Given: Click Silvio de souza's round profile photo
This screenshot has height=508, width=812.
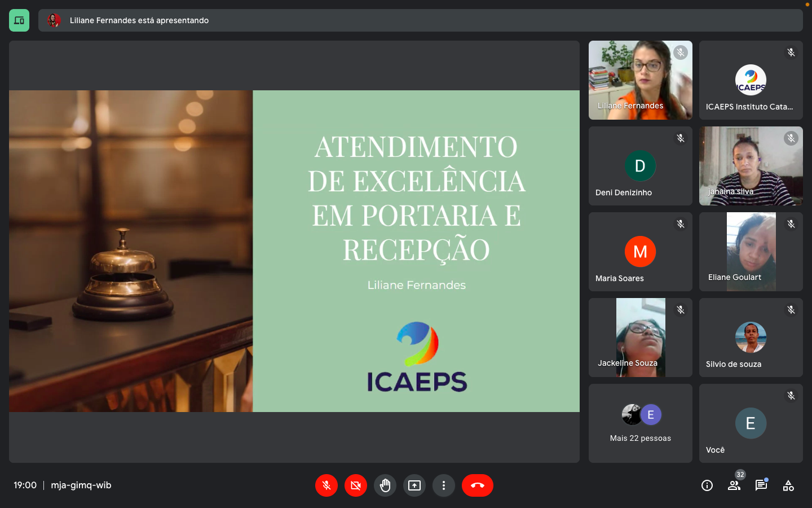Looking at the screenshot, I should point(751,338).
